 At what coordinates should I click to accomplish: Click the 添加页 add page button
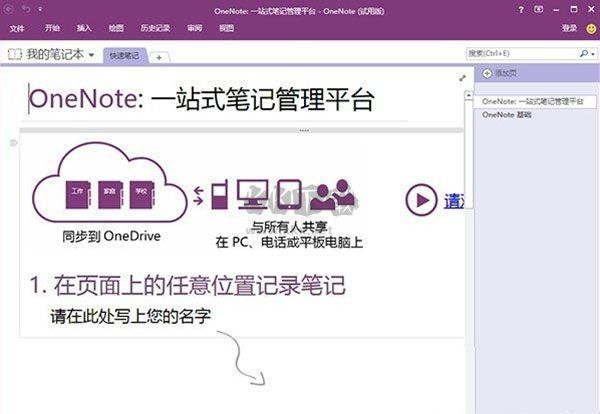(499, 73)
